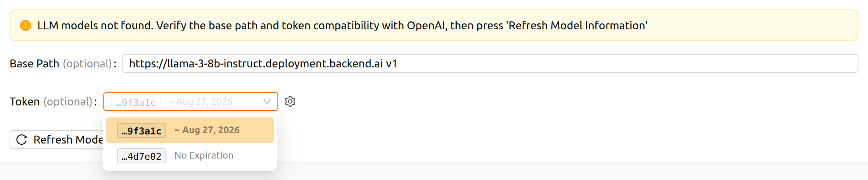Click the Token select box
Image resolution: width=868 pixels, height=180 pixels.
pyautogui.click(x=190, y=101)
